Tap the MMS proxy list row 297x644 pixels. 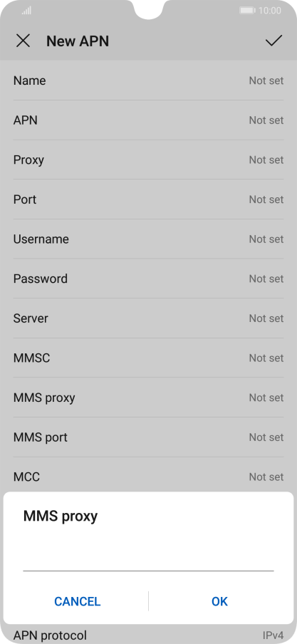pos(148,398)
